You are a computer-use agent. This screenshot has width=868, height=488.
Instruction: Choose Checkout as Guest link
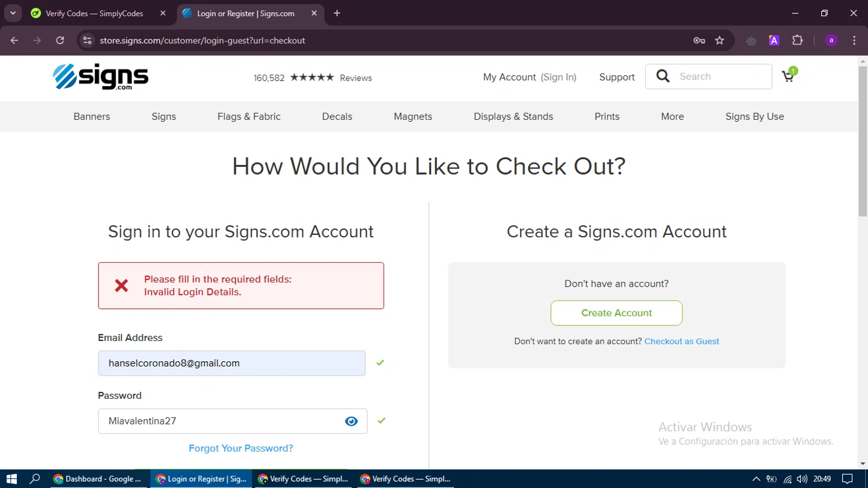[x=682, y=342]
